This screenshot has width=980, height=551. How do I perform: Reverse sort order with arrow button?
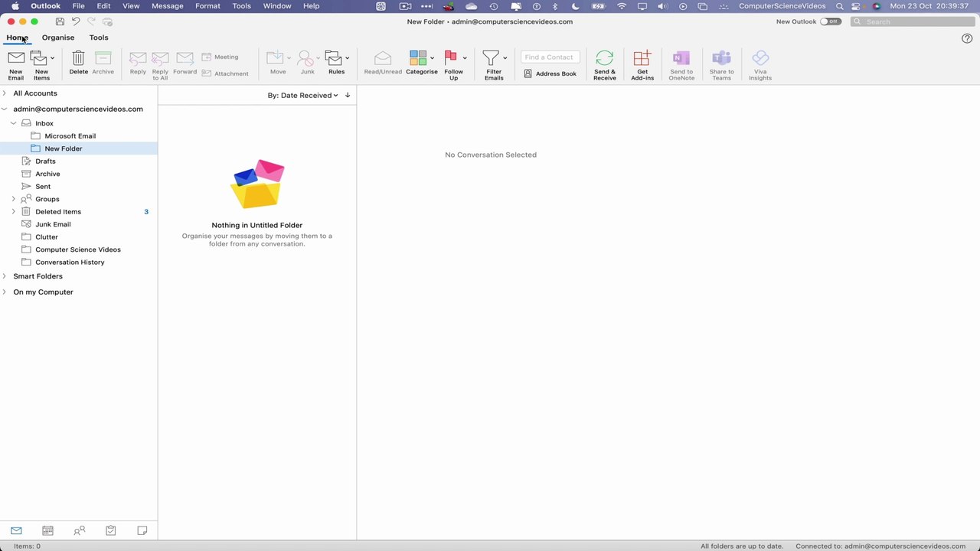(x=348, y=95)
